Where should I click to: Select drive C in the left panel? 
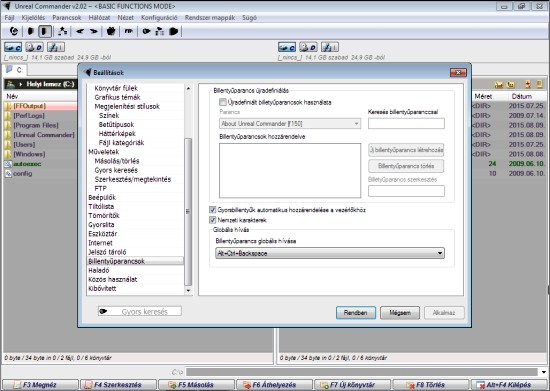coord(13,47)
